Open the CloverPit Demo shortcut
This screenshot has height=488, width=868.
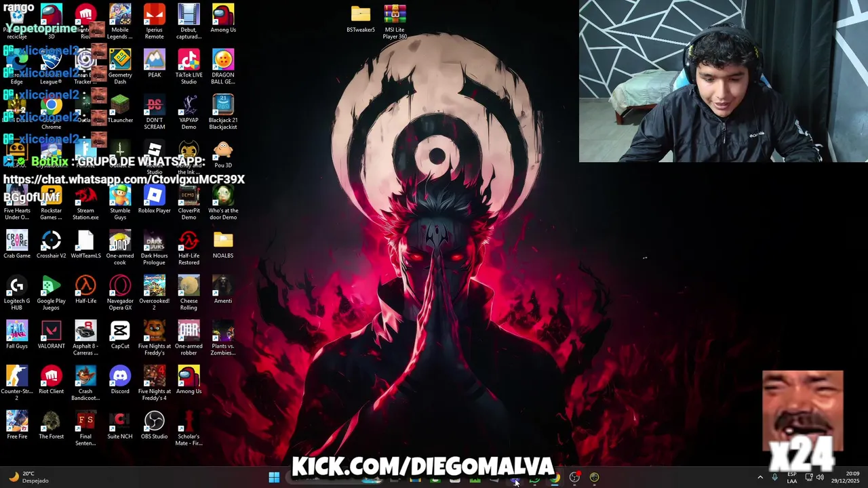189,202
